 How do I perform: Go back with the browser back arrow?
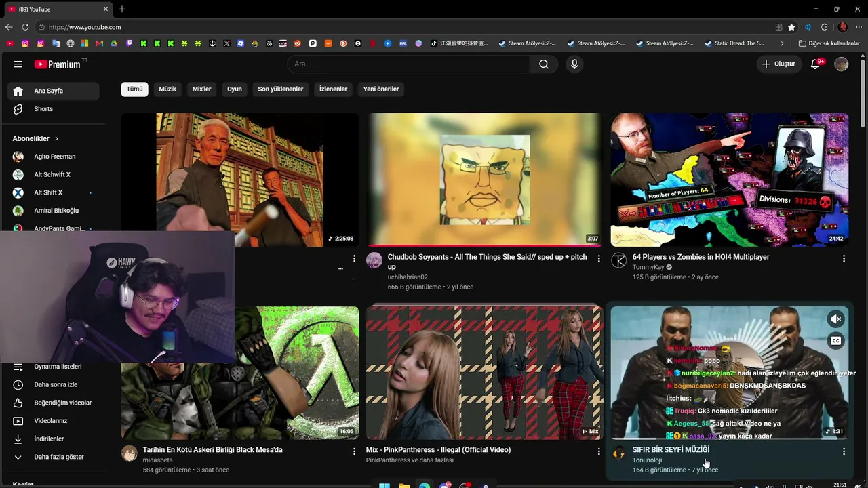9,27
